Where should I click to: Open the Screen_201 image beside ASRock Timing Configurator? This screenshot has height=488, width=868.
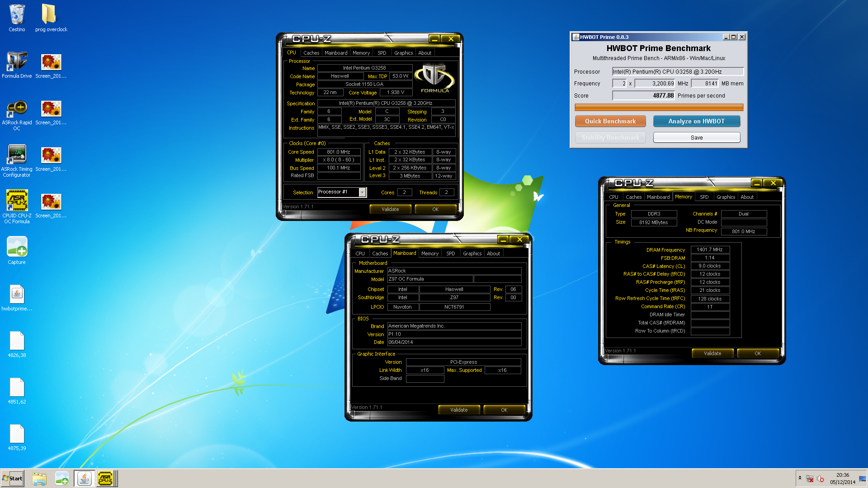pos(51,159)
